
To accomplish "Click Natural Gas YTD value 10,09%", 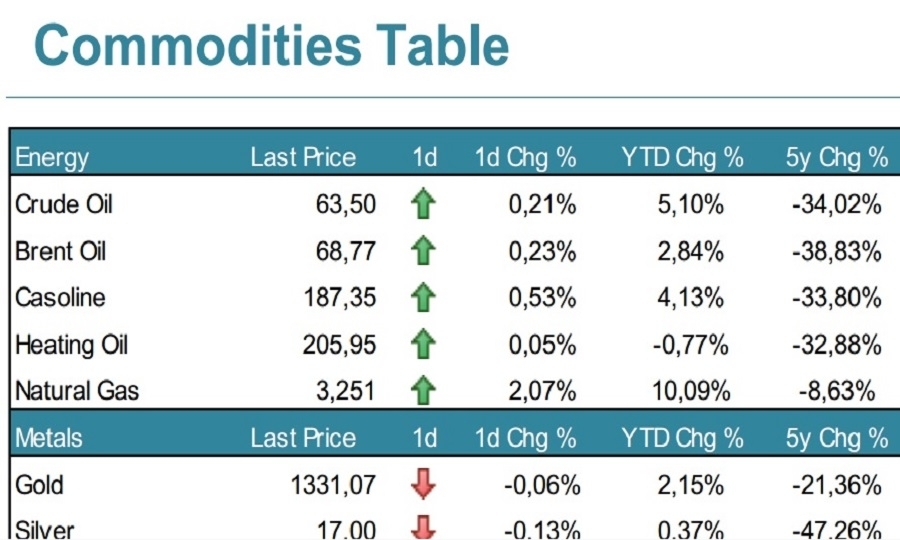I will tap(690, 391).
